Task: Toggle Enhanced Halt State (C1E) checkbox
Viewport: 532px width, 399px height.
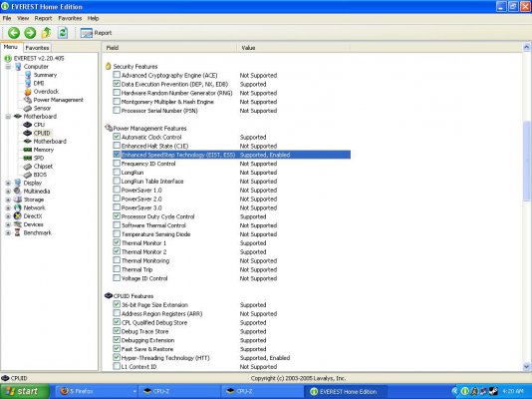Action: (x=117, y=146)
